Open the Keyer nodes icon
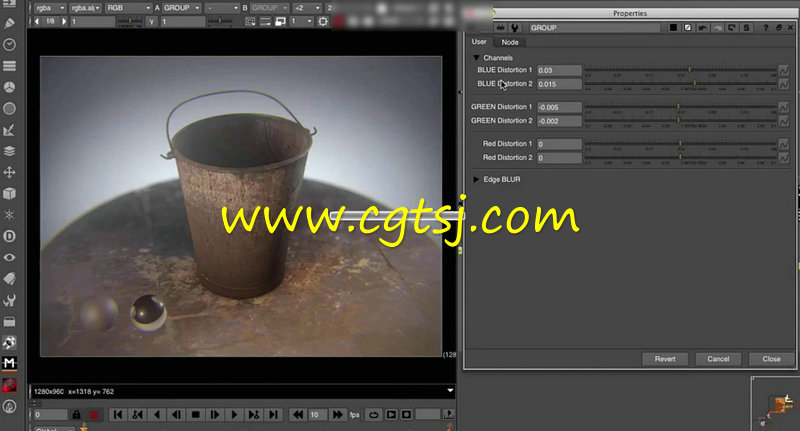 [9, 130]
